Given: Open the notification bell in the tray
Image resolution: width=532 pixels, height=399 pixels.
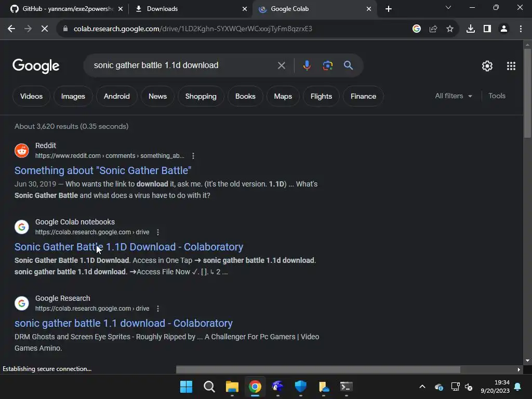Looking at the screenshot, I should [518, 387].
